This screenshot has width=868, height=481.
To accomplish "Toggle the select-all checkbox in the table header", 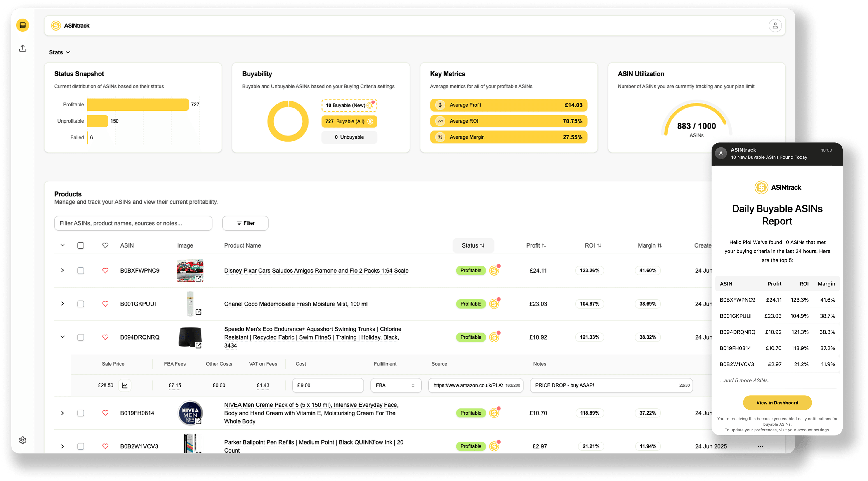I will [81, 245].
